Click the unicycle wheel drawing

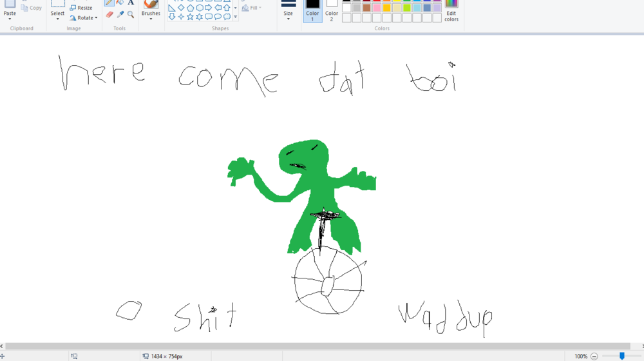[x=328, y=280]
